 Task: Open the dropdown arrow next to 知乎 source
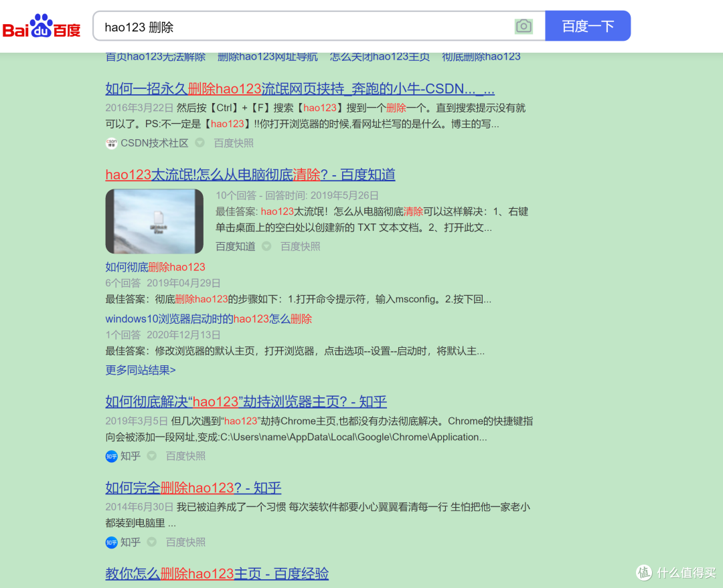[150, 456]
